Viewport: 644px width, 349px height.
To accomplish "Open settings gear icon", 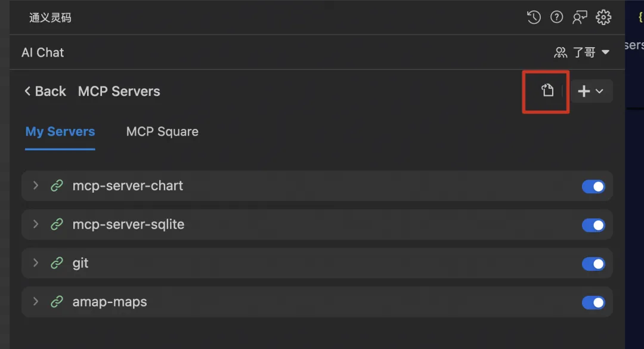I will (x=603, y=17).
